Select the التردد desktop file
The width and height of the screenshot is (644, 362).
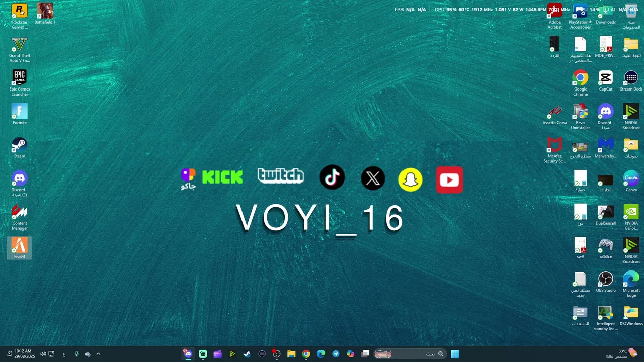pyautogui.click(x=554, y=47)
